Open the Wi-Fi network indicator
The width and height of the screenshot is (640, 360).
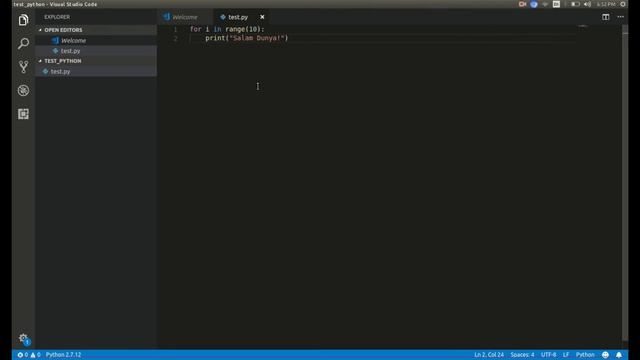(x=545, y=4)
